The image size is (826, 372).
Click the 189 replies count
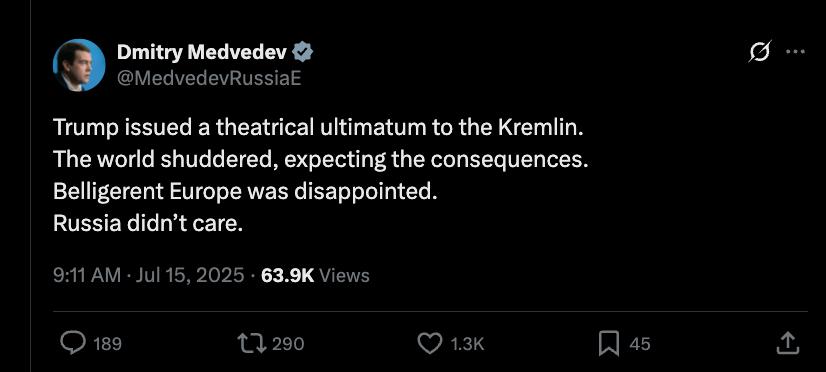pos(107,344)
